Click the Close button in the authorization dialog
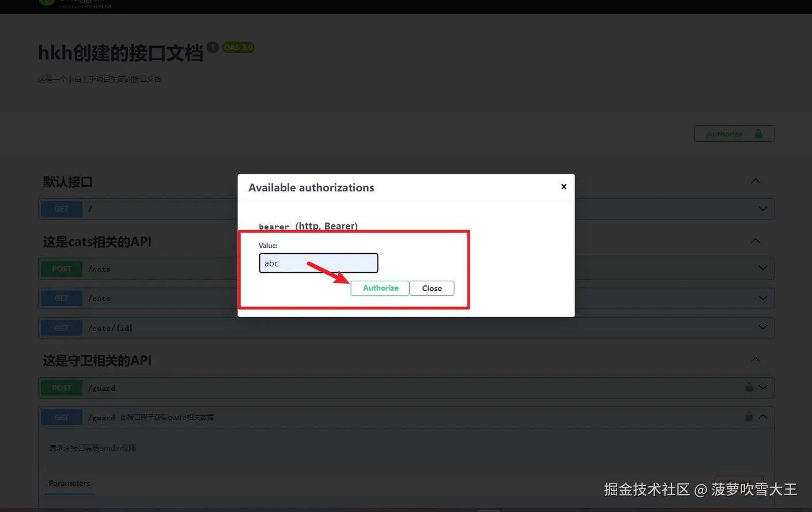 pos(432,288)
